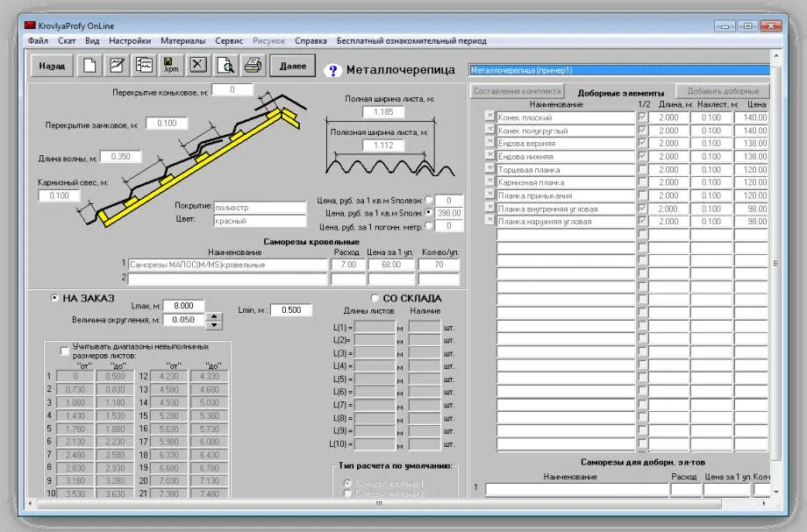The image size is (807, 532).
Task: Open the 'Сервис' menu
Action: 229,40
